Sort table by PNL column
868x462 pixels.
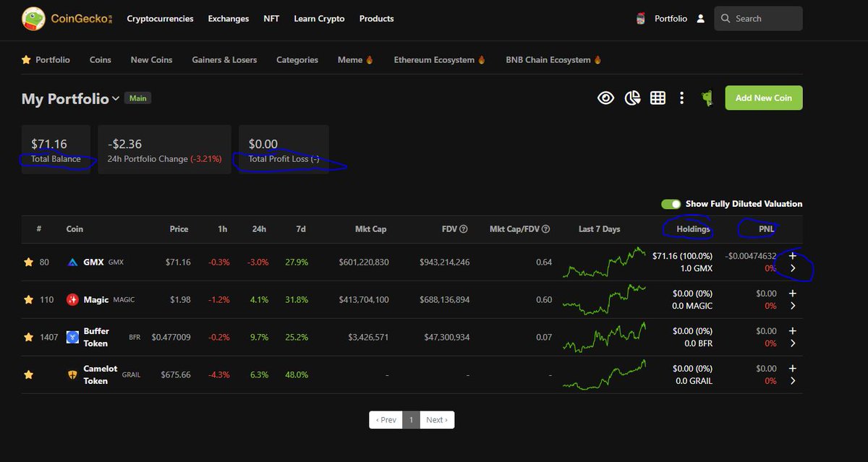(x=767, y=229)
